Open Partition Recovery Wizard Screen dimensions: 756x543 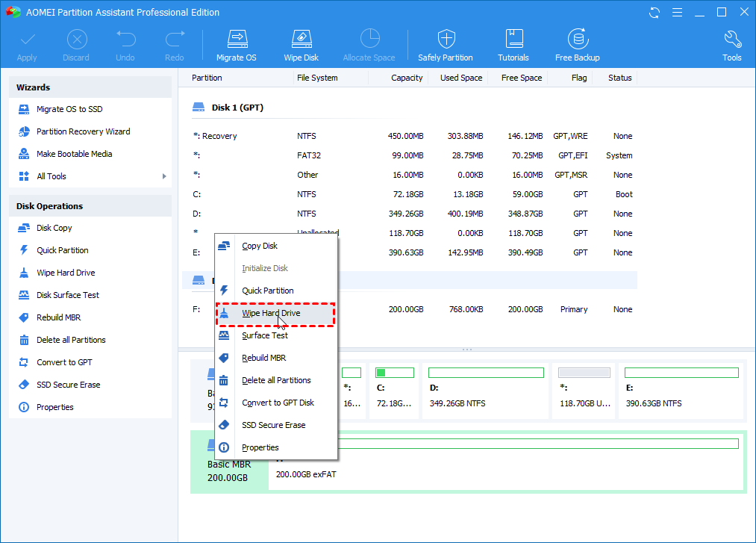tap(83, 131)
